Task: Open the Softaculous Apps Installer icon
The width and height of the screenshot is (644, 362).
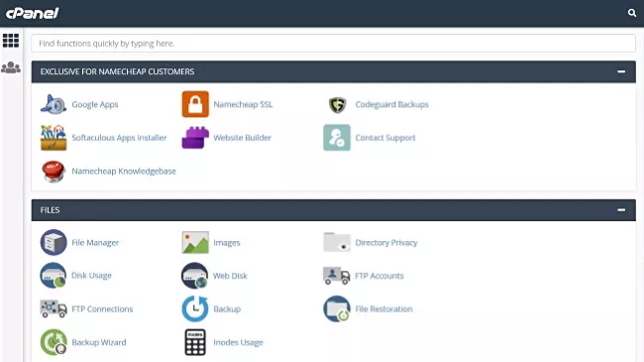Action: (x=54, y=138)
